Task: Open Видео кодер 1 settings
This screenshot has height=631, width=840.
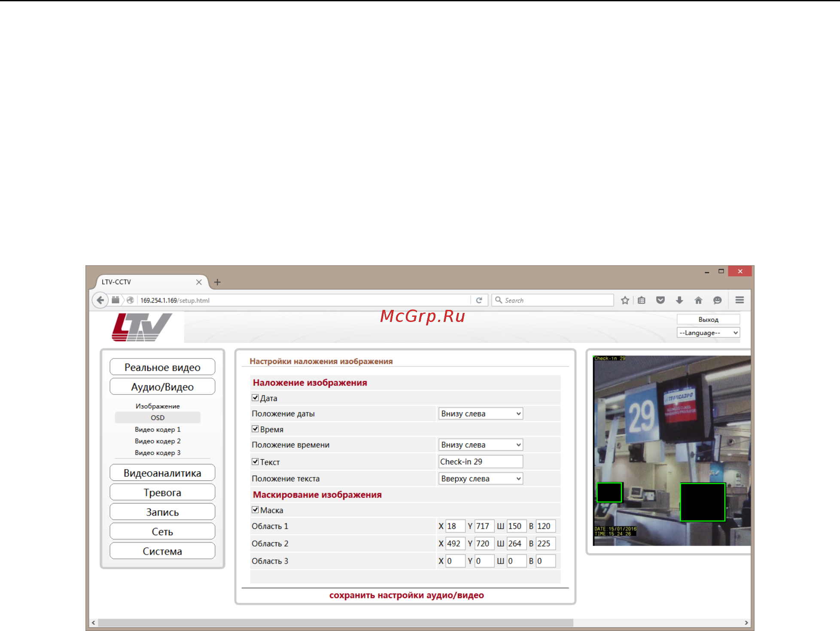Action: [x=158, y=429]
